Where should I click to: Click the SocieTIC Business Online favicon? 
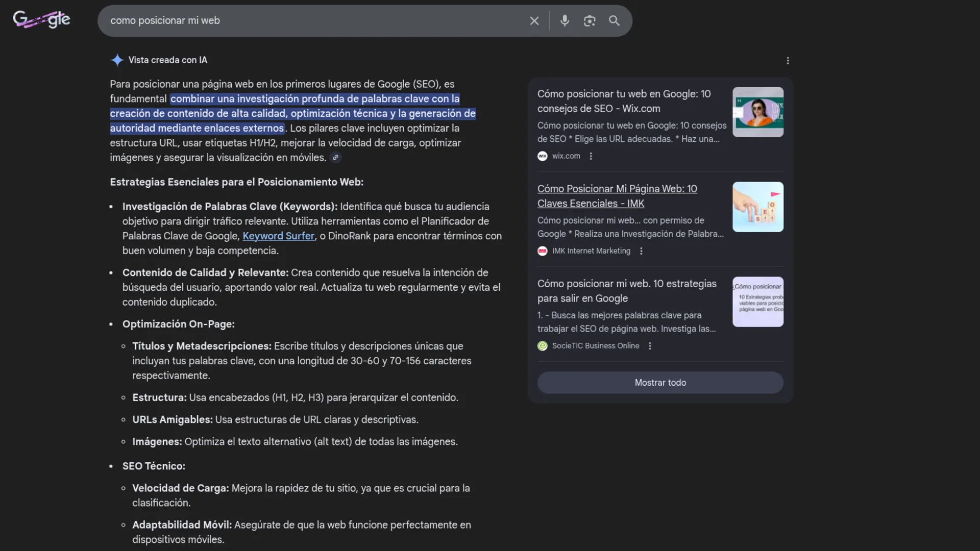[542, 345]
